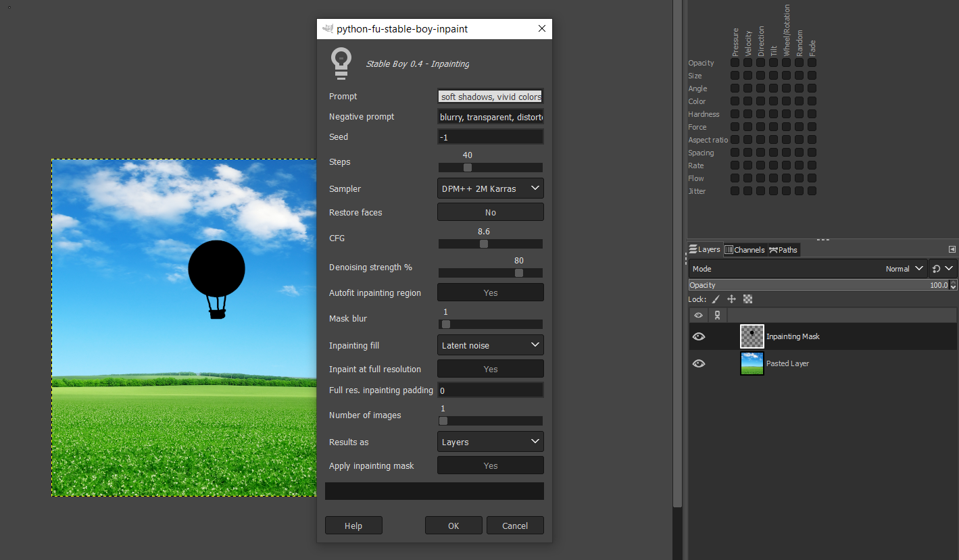This screenshot has width=959, height=560.
Task: Click the eye column header icon
Action: coord(698,315)
